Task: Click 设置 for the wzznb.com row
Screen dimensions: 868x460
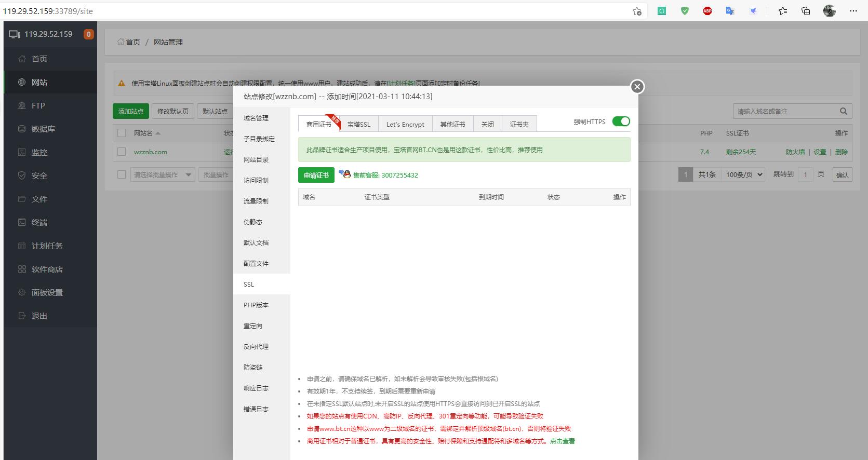Action: [x=820, y=152]
